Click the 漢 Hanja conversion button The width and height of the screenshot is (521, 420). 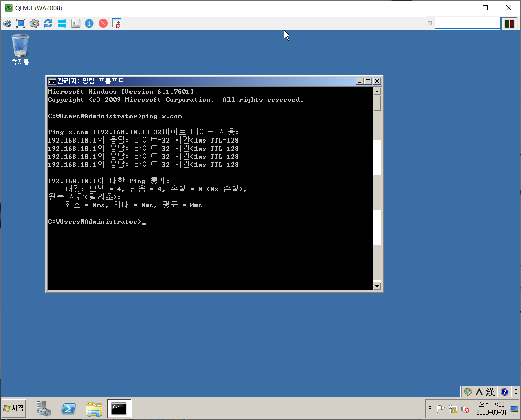coord(491,392)
